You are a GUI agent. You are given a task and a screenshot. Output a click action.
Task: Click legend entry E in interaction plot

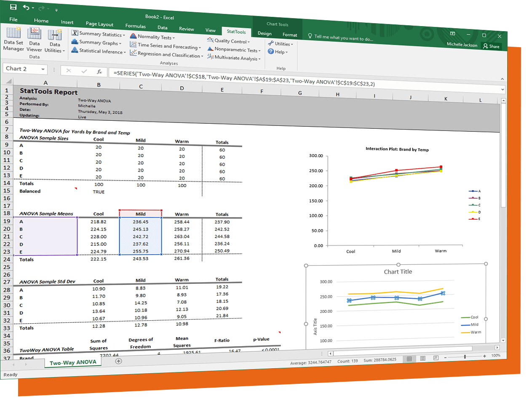475,219
